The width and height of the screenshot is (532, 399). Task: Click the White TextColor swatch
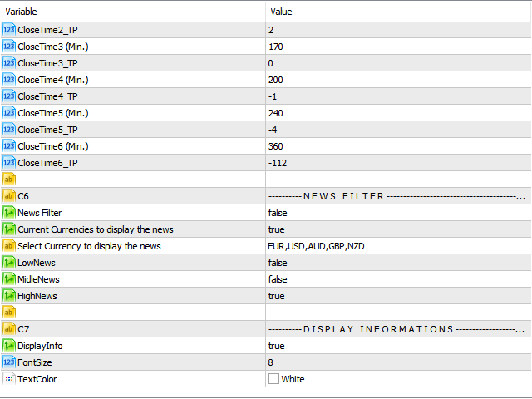pos(273,379)
